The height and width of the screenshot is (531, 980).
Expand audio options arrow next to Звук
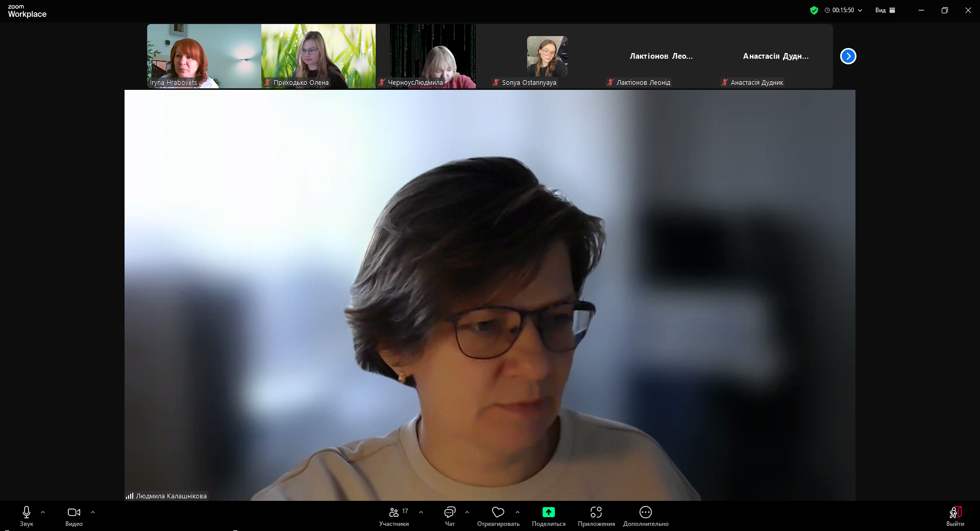(43, 512)
